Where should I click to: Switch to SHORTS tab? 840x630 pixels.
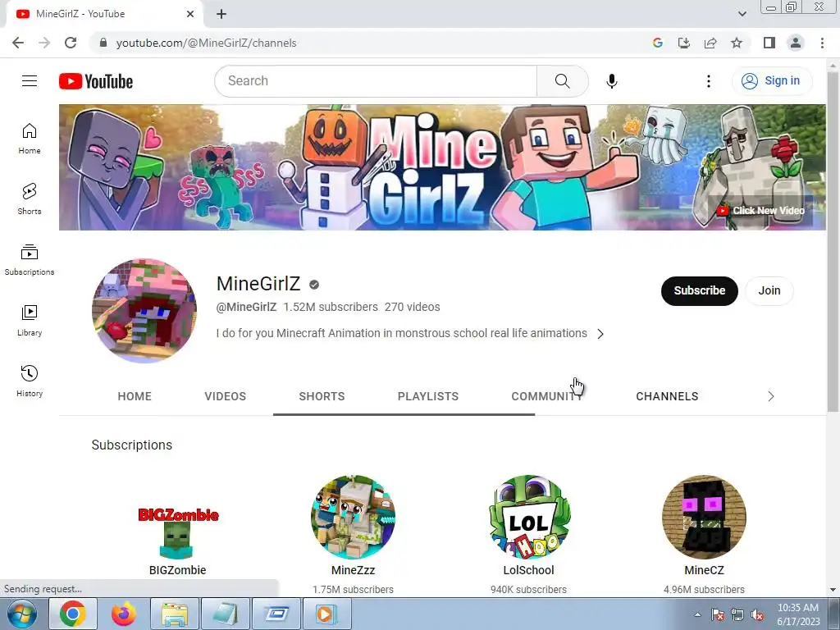coord(322,396)
